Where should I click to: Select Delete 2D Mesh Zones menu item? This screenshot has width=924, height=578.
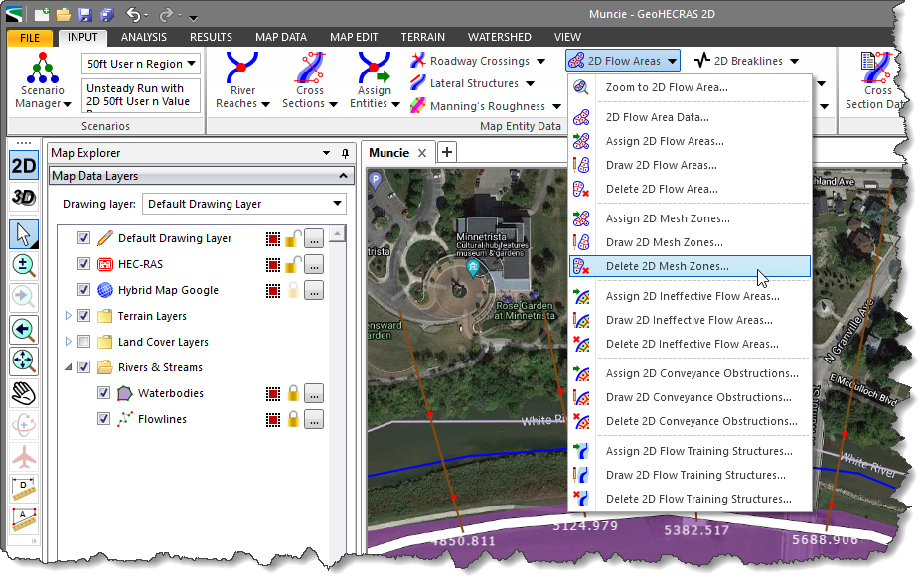click(690, 266)
